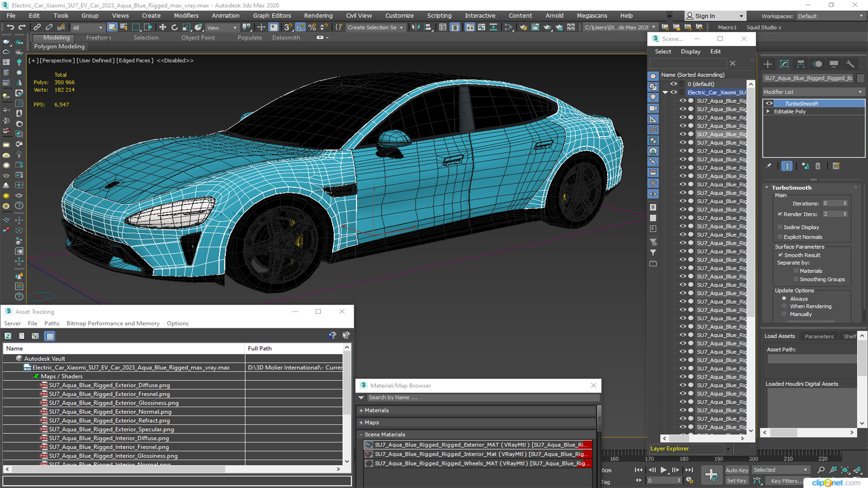Click the Sign In button
Viewport: 868px width, 488px height.
pos(715,16)
